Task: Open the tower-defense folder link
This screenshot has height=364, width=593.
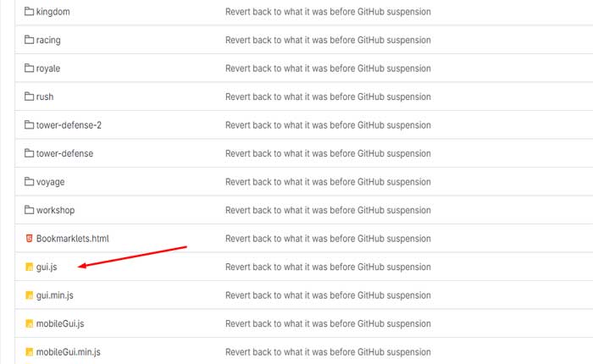Action: point(64,153)
